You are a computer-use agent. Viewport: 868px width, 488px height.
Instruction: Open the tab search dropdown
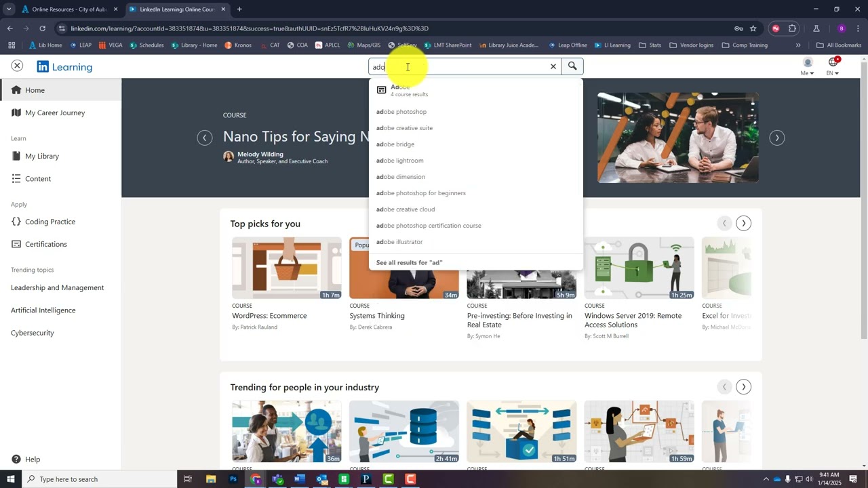point(9,9)
